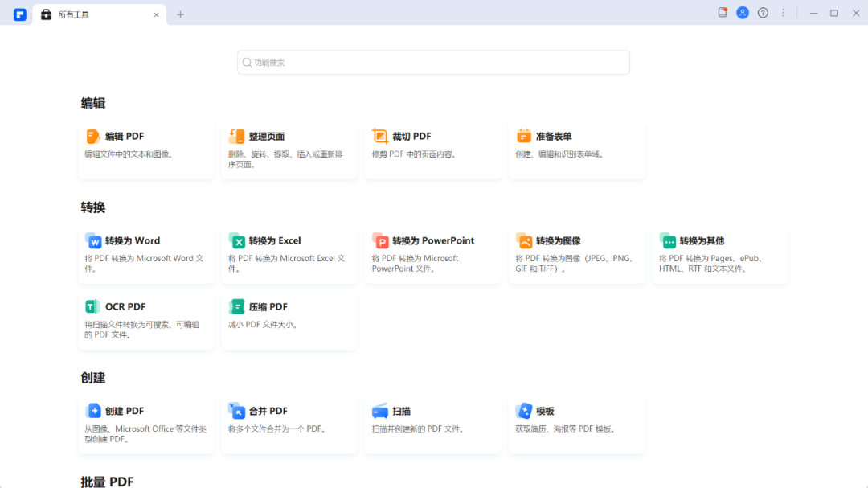Click the 创建 PDF plus icon
The image size is (868, 488).
tap(93, 411)
